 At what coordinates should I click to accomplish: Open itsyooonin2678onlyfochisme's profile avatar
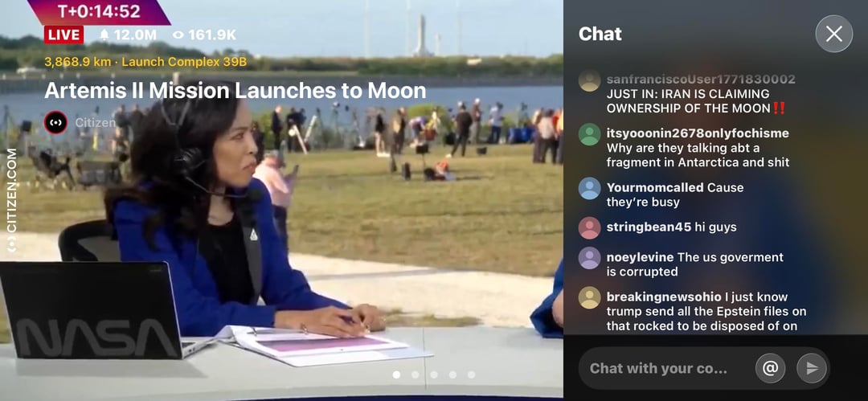pyautogui.click(x=590, y=134)
